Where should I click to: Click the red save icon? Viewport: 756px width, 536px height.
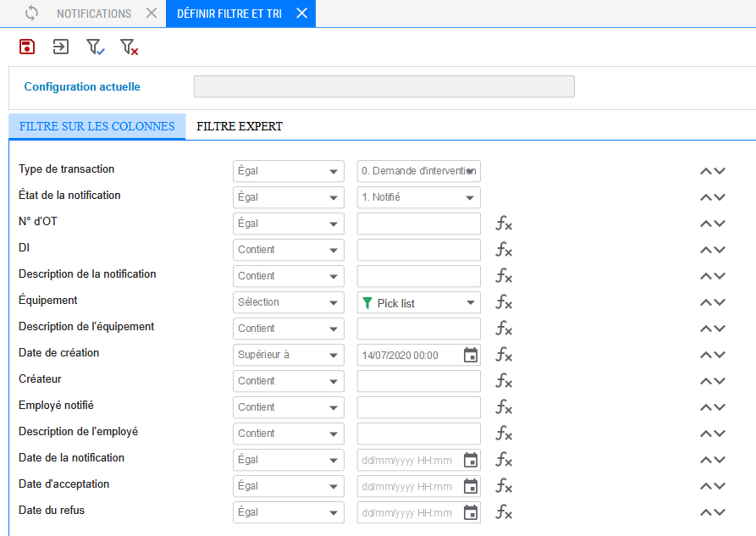27,47
